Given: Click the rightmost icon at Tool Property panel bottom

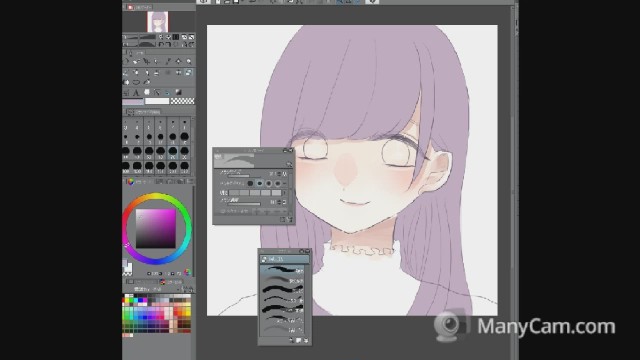Looking at the screenshot, I should tap(290, 220).
